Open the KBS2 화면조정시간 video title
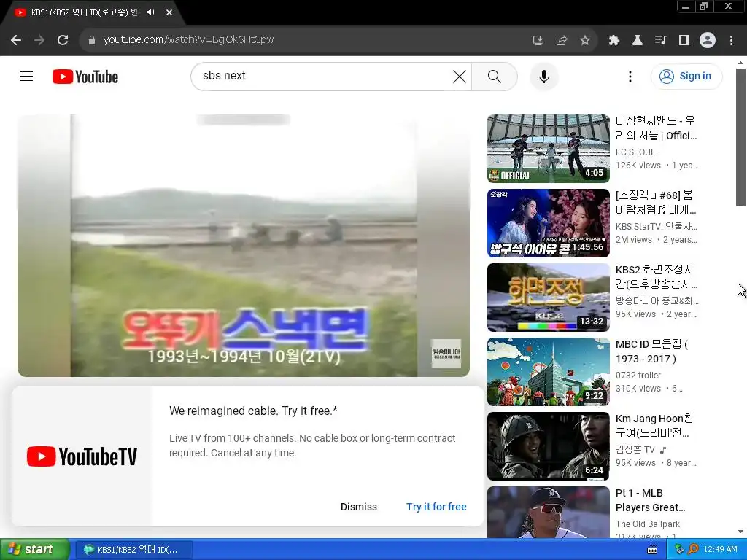 click(x=657, y=276)
